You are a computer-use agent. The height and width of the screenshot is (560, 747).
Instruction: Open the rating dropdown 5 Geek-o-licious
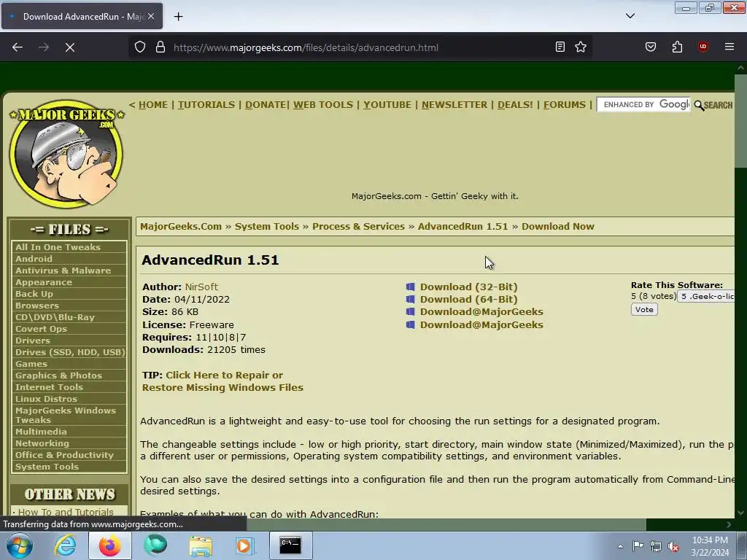[706, 296]
